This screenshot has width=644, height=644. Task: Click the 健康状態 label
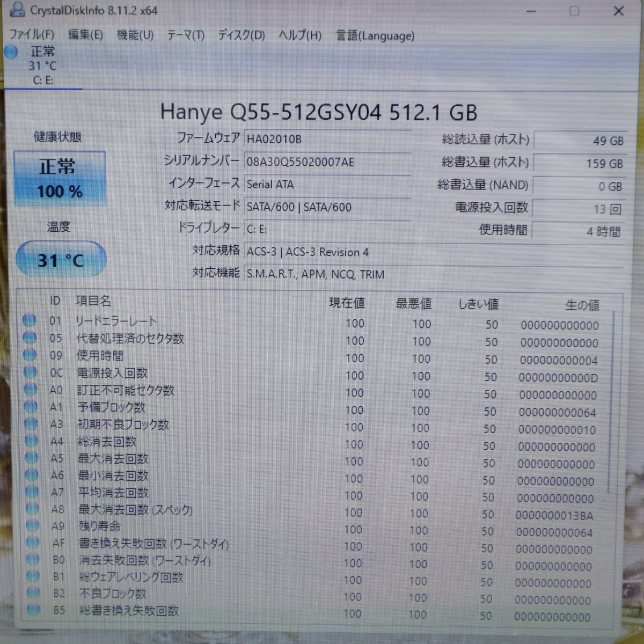point(57,137)
